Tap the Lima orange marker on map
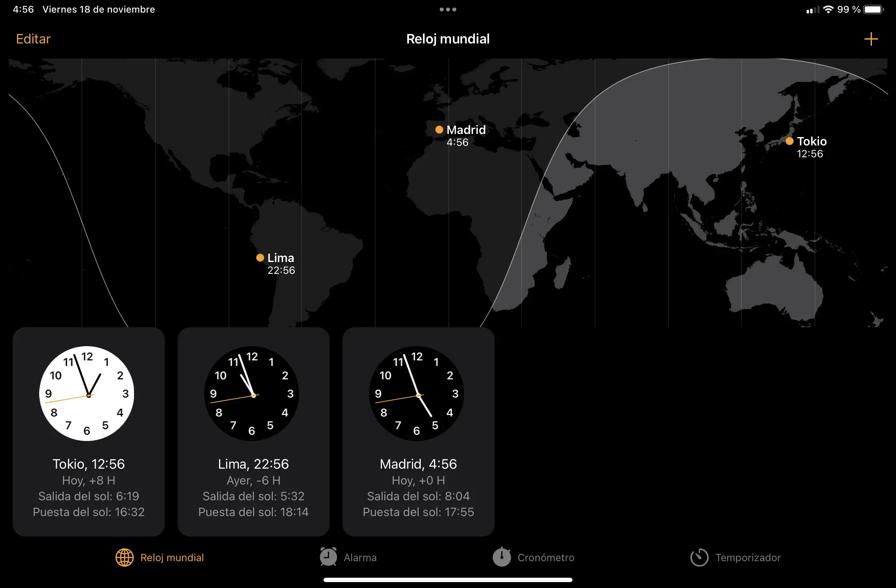Screen dimensions: 896x588 tap(260, 258)
